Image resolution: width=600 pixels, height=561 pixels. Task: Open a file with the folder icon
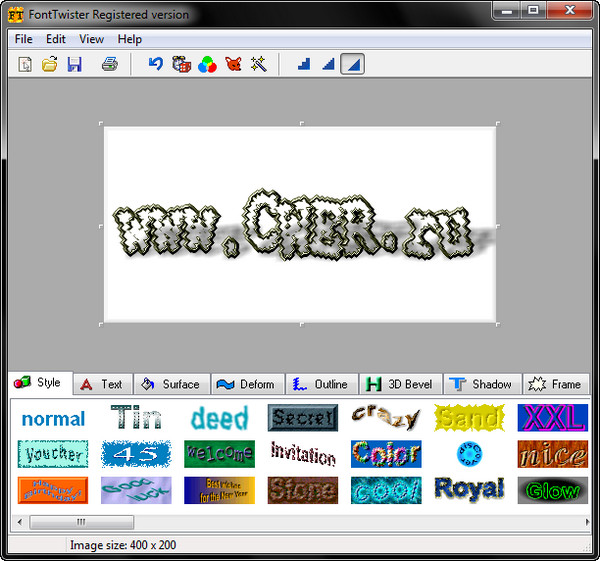pyautogui.click(x=49, y=64)
